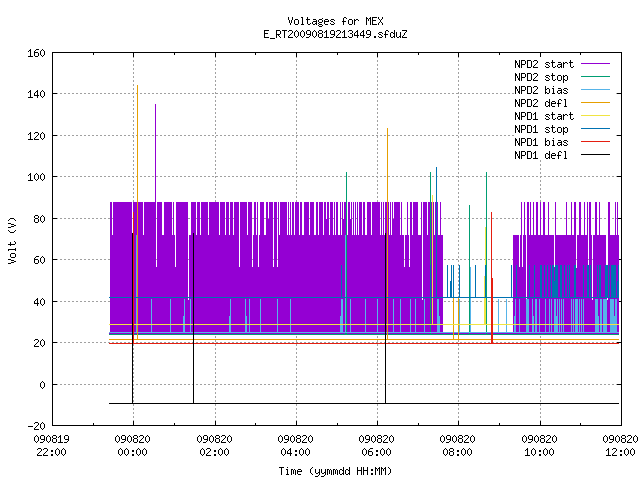
Task: Click the NPD2 stop green legend line
Action: click(x=595, y=77)
